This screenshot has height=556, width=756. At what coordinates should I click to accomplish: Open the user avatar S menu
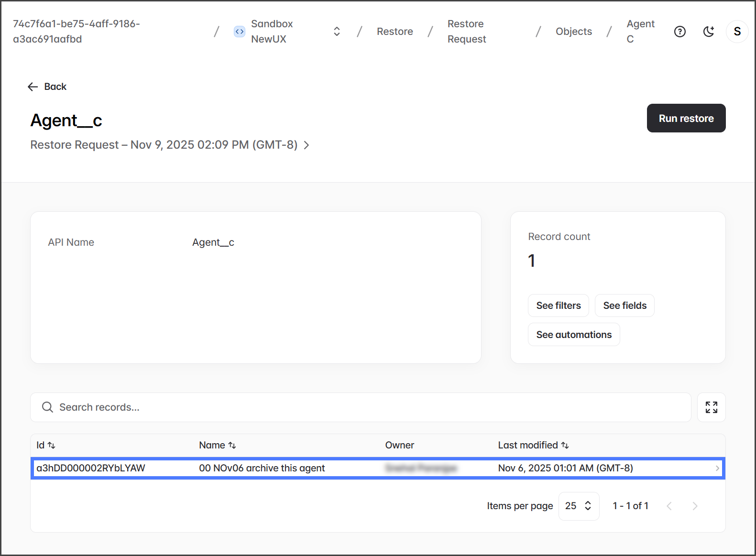click(737, 32)
